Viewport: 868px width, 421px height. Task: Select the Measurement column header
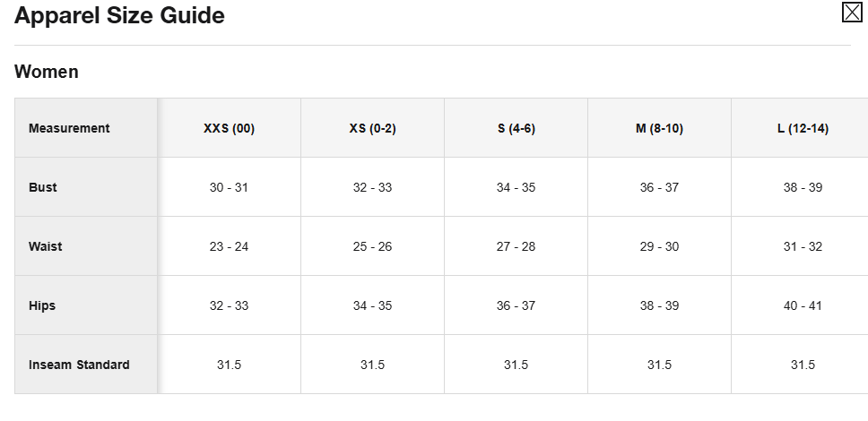pos(69,128)
